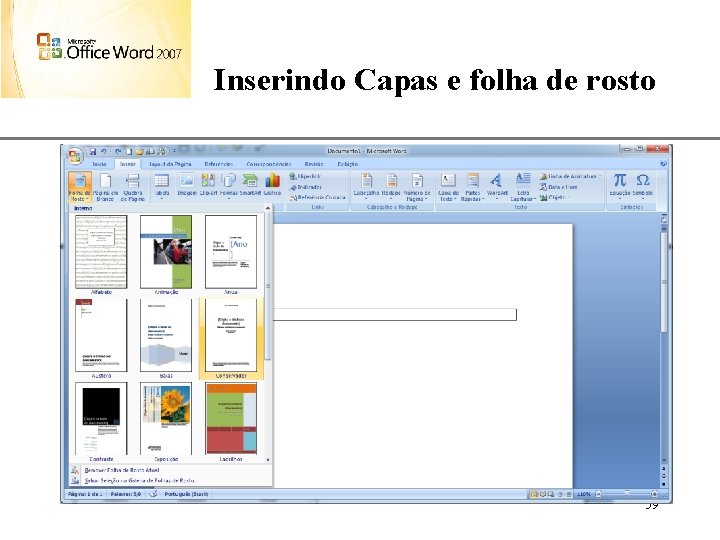Click the Letra Capitular drop cap icon
Viewport: 720px width, 540px height.
[x=523, y=186]
